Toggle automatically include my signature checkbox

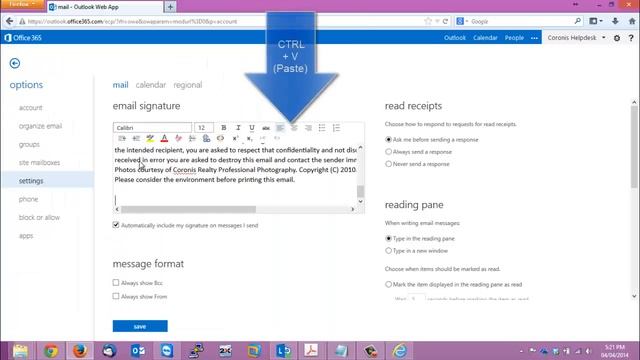pos(116,225)
